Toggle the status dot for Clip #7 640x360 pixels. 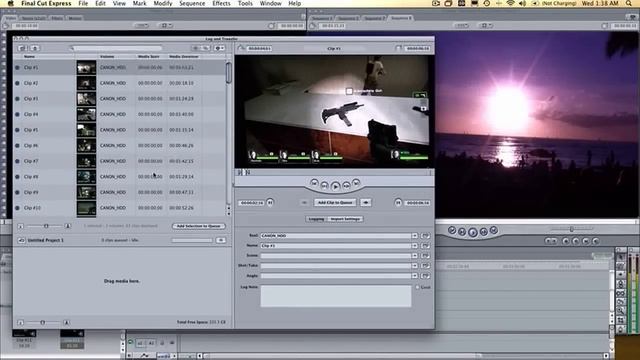[x=17, y=161]
